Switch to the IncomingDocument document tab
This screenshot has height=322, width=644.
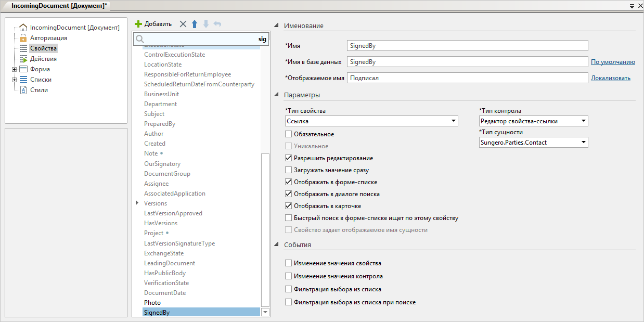59,5
